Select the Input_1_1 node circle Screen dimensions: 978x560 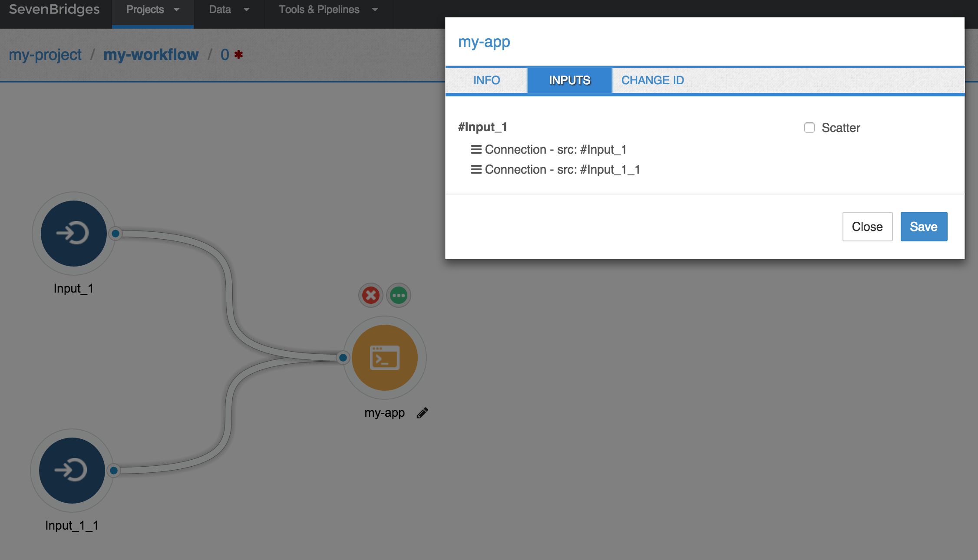pos(72,470)
